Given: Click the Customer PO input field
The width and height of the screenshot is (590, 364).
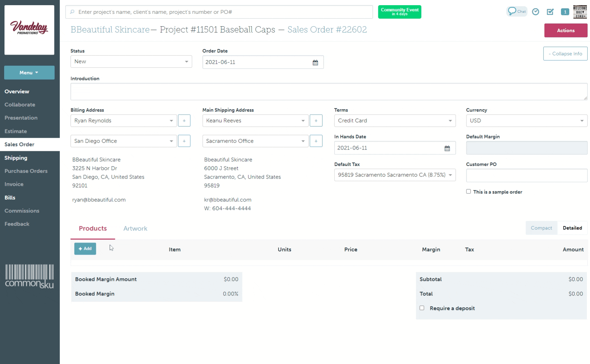Looking at the screenshot, I should [x=526, y=176].
